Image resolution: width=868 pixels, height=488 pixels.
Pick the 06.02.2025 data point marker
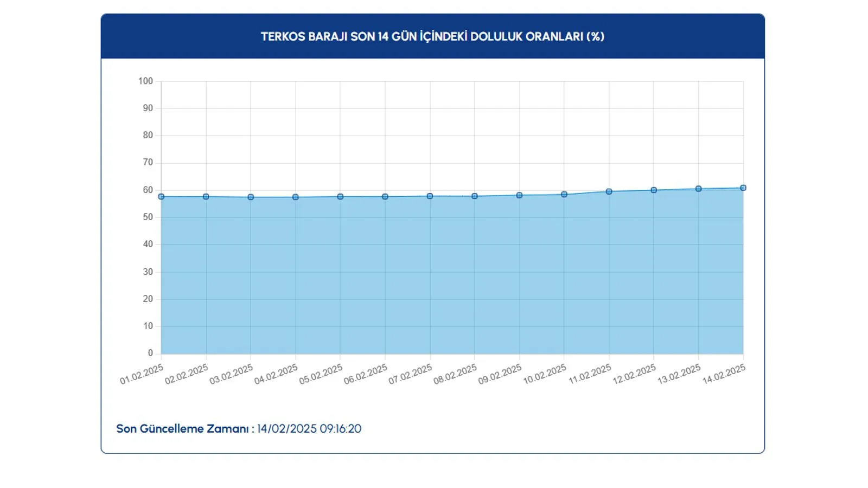tap(385, 197)
